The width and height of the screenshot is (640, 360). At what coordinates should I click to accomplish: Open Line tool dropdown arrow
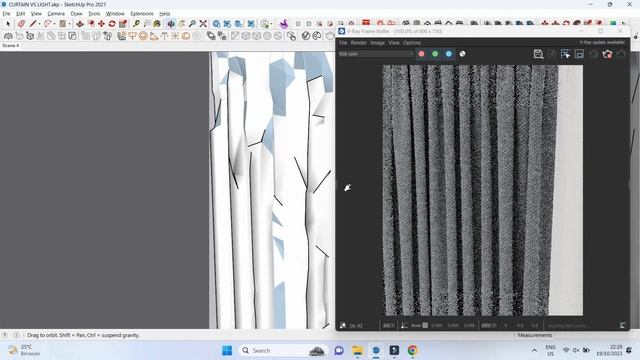40,24
